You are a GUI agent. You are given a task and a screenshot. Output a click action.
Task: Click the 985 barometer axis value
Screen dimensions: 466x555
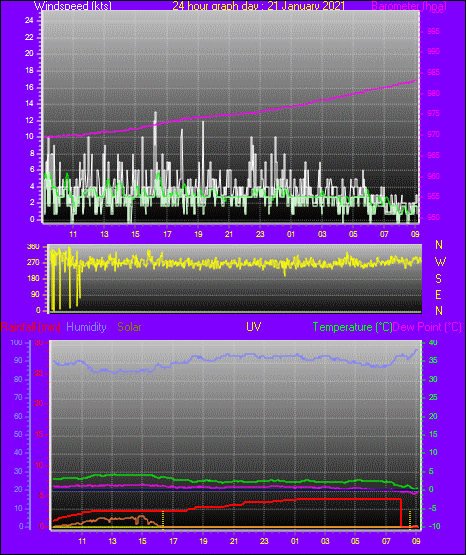click(433, 73)
